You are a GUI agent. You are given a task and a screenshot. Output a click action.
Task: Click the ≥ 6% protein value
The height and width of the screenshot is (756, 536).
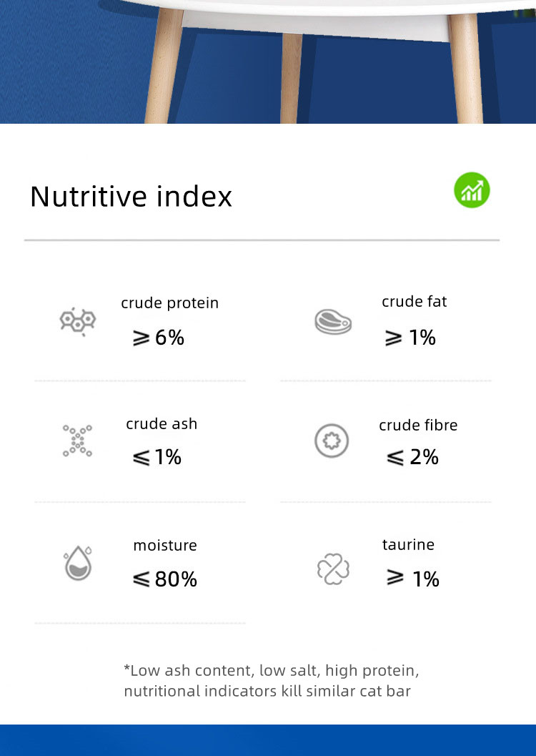coord(159,337)
